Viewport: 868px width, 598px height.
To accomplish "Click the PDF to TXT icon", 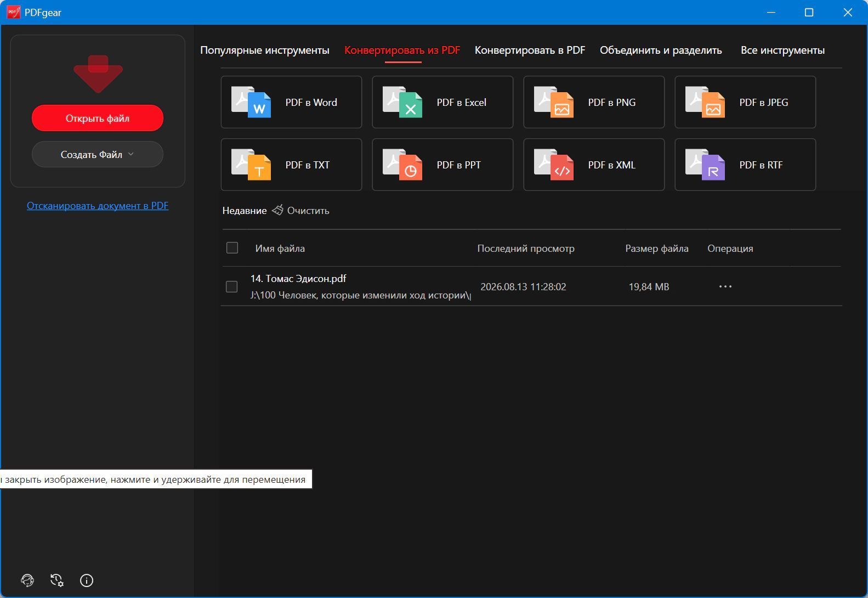I will click(x=251, y=165).
